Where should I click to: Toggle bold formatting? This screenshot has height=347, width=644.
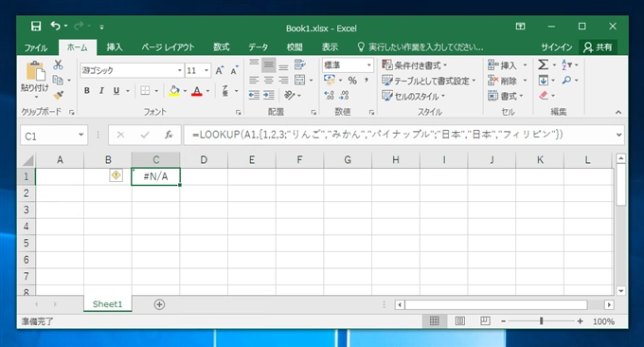pos(87,90)
